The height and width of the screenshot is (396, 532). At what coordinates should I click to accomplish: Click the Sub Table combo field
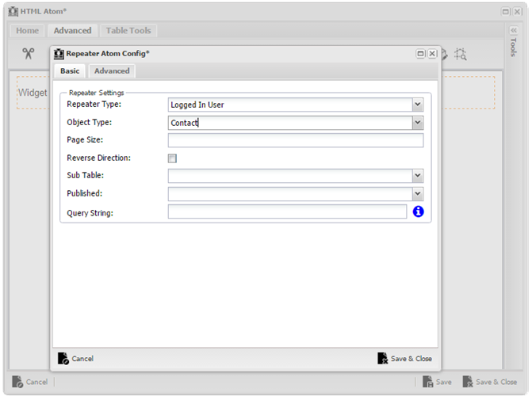[x=290, y=176]
